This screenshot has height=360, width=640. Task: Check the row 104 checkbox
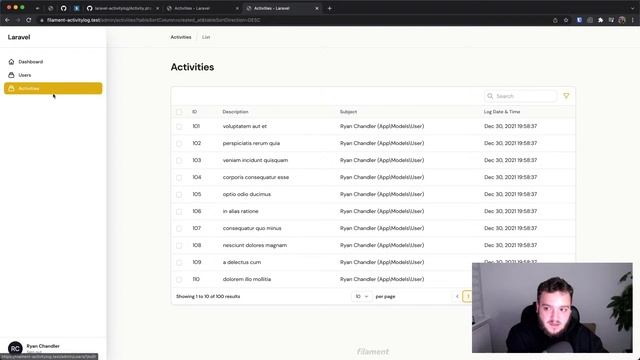tap(179, 178)
